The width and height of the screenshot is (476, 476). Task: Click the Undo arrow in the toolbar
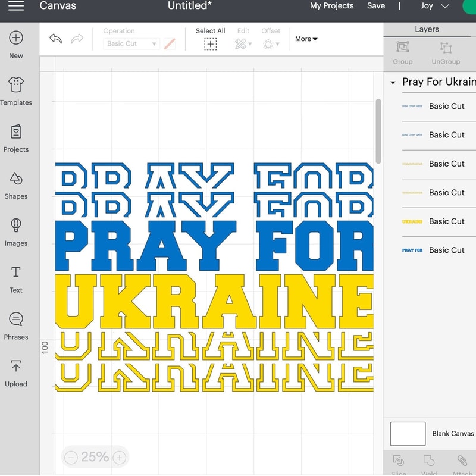click(x=55, y=37)
